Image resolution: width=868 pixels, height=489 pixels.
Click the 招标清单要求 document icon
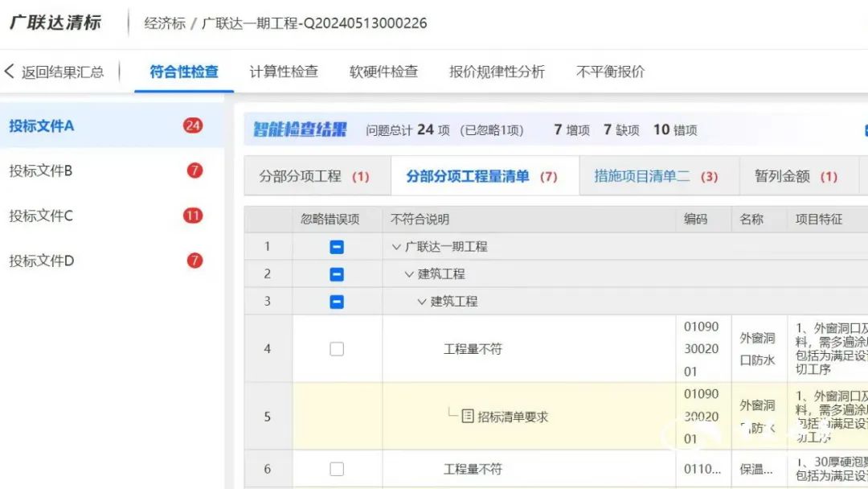point(468,416)
